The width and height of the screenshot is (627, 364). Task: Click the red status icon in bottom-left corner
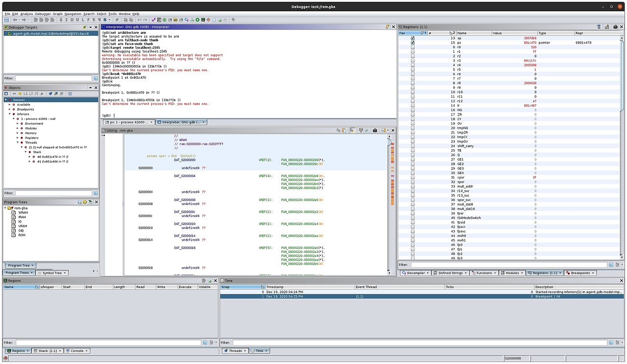5,358
